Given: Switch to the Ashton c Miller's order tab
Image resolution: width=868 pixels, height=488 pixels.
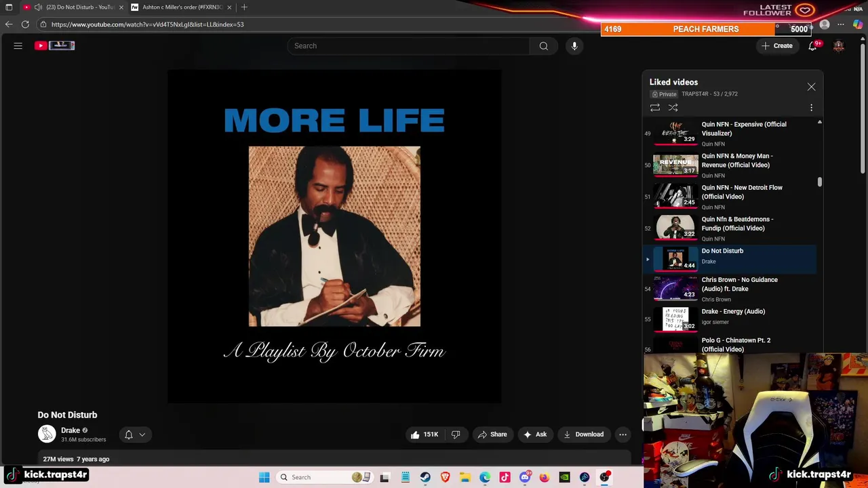Looking at the screenshot, I should click(x=182, y=7).
